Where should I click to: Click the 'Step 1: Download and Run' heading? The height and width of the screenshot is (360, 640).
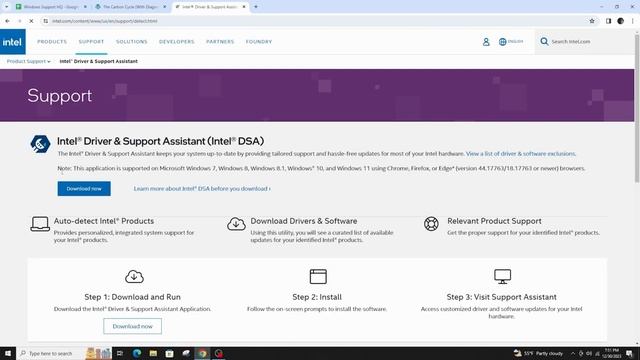(x=133, y=297)
